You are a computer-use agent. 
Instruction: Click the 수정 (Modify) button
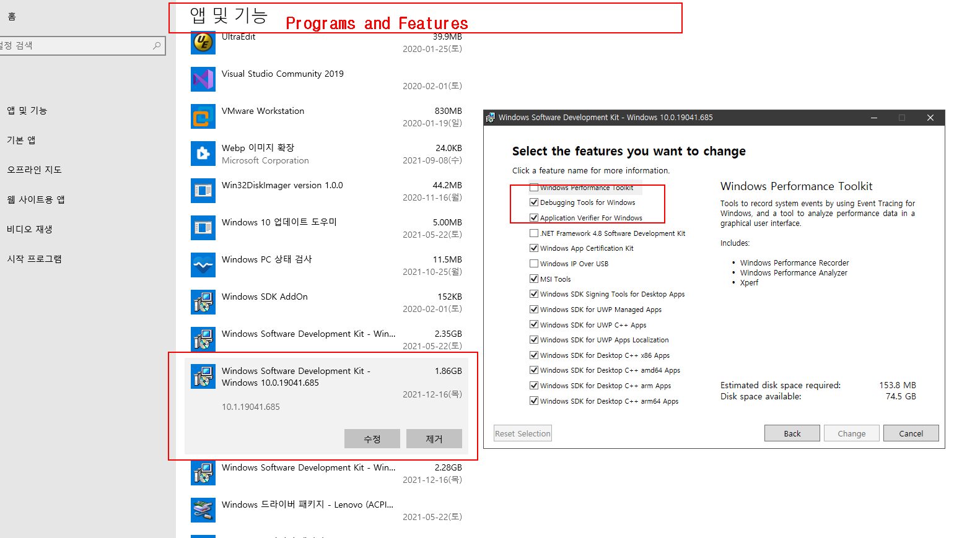[372, 439]
